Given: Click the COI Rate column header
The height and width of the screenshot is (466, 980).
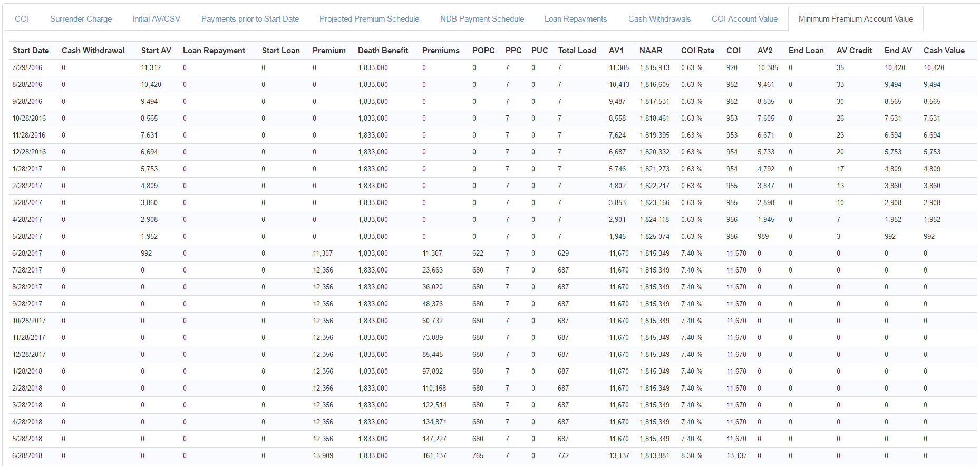Looking at the screenshot, I should (697, 51).
